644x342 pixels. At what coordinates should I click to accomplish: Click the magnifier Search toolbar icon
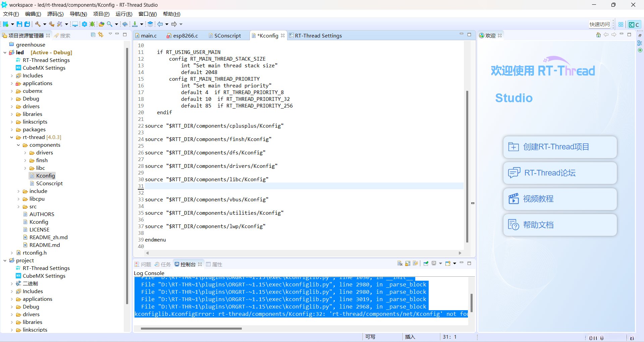coord(110,24)
